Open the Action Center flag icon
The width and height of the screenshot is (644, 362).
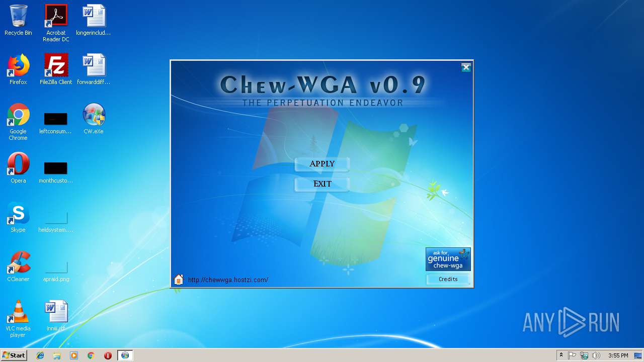(x=572, y=355)
